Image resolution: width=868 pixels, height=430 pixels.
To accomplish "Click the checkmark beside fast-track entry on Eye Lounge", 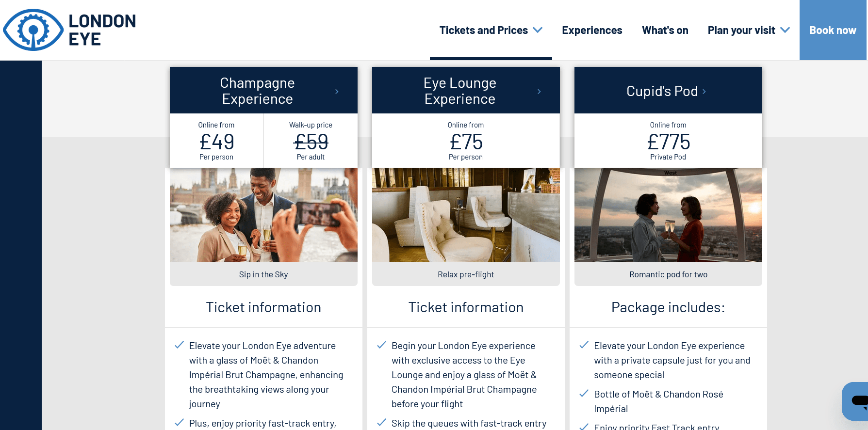I will click(x=381, y=422).
